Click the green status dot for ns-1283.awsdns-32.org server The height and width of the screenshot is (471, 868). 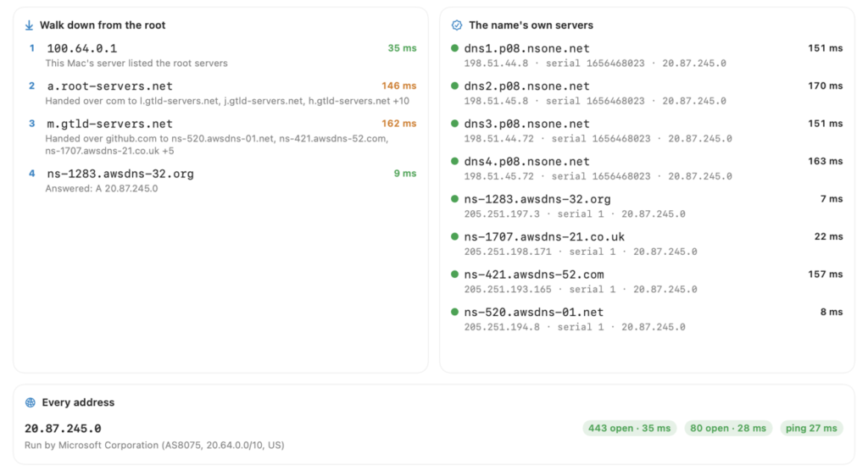454,199
